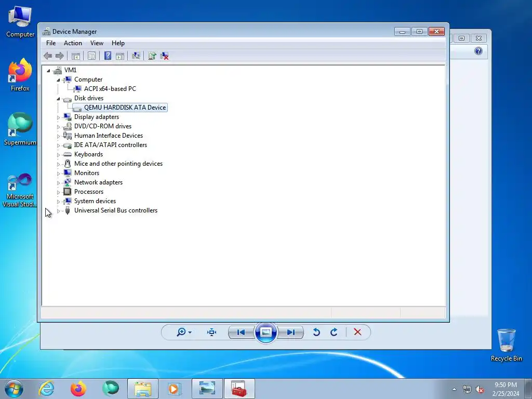Click the red X delete icon in Photo Viewer

point(357,332)
